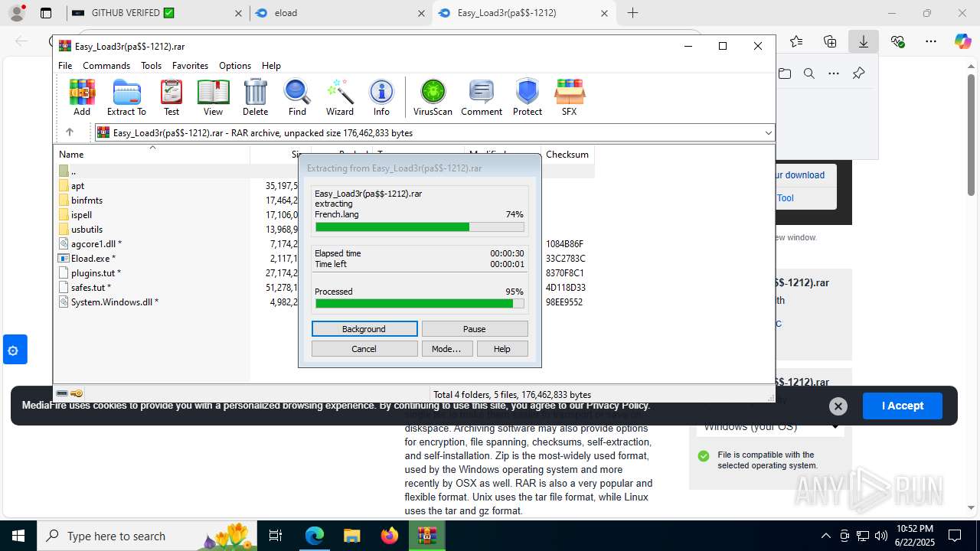Image resolution: width=980 pixels, height=551 pixels.
Task: Search downloads with magnifier icon
Action: tap(809, 73)
